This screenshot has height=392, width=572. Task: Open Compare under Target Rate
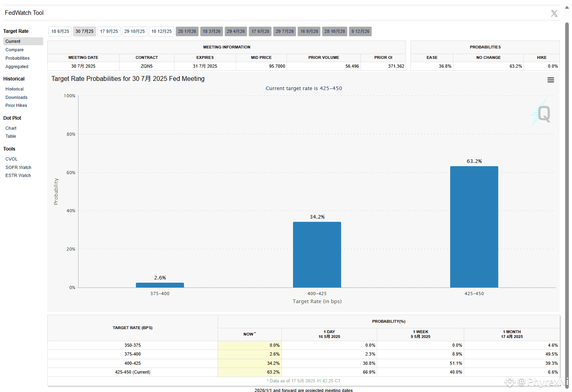tap(14, 50)
